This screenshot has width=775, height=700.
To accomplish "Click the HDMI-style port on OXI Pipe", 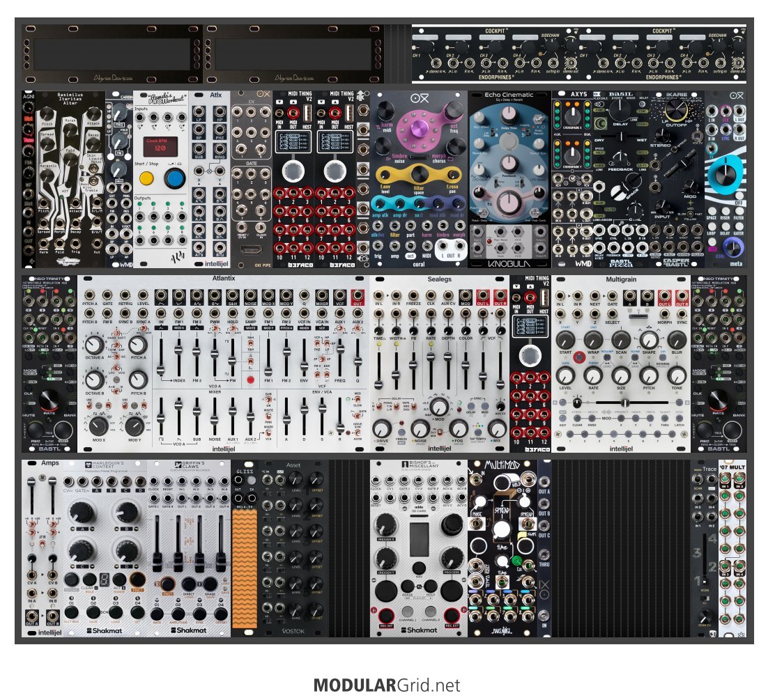I will coord(251,248).
